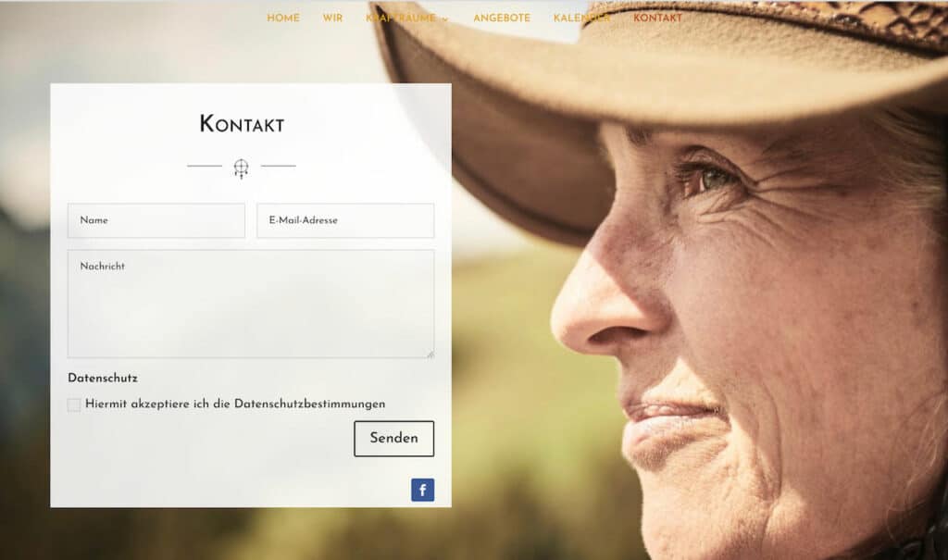Expand the Krafträume dropdown chevron
This screenshot has width=948, height=560.
click(445, 19)
